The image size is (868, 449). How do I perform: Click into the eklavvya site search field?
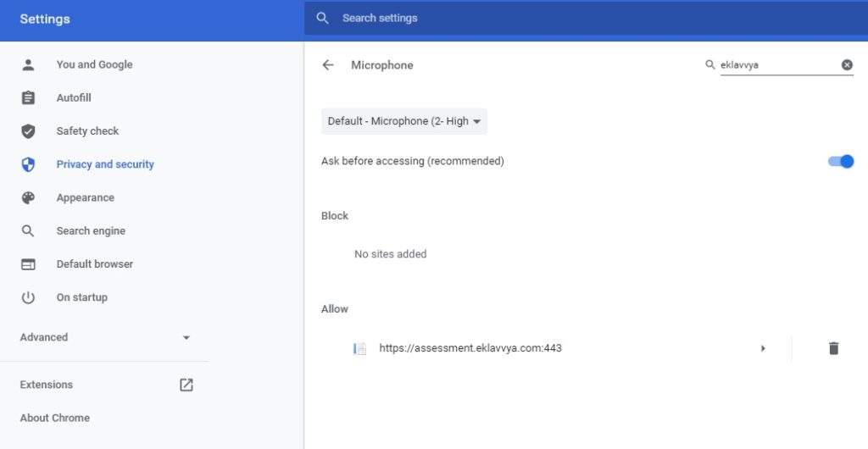[780, 64]
